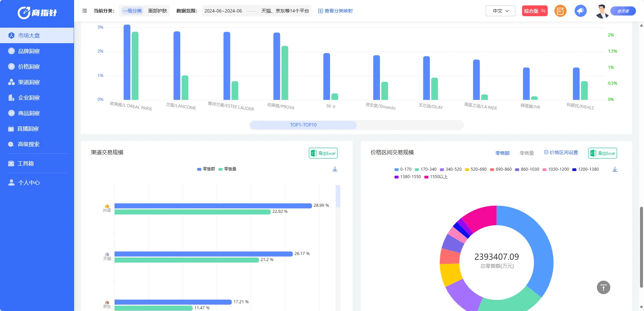Click the TOP1-TOP10 range slider handle

tap(303, 125)
